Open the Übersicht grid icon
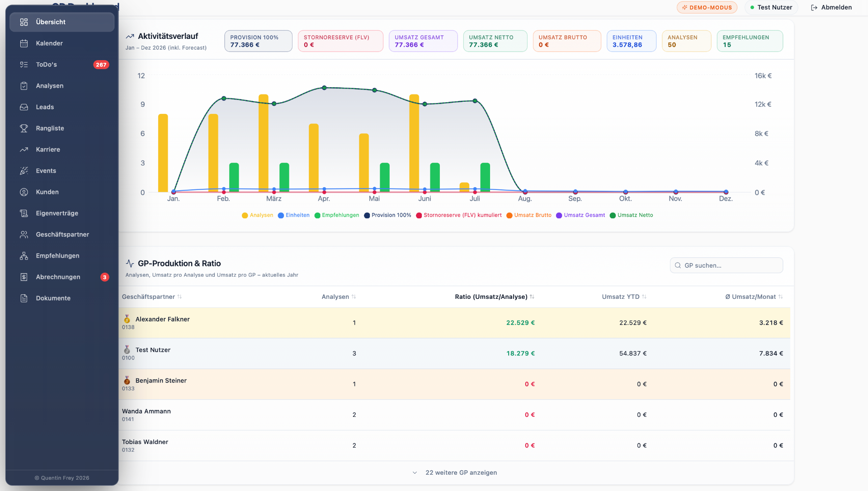Screen dimensions: 868x491 [x=24, y=22]
